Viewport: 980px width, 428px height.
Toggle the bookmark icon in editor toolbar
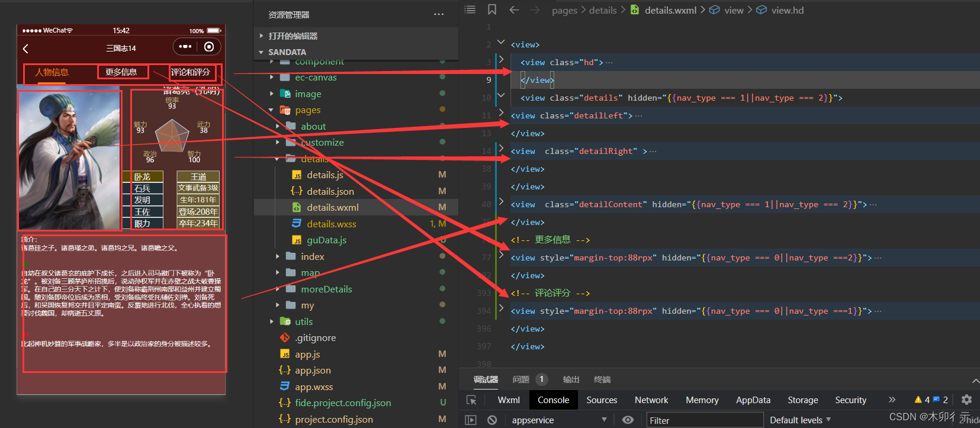[x=492, y=9]
